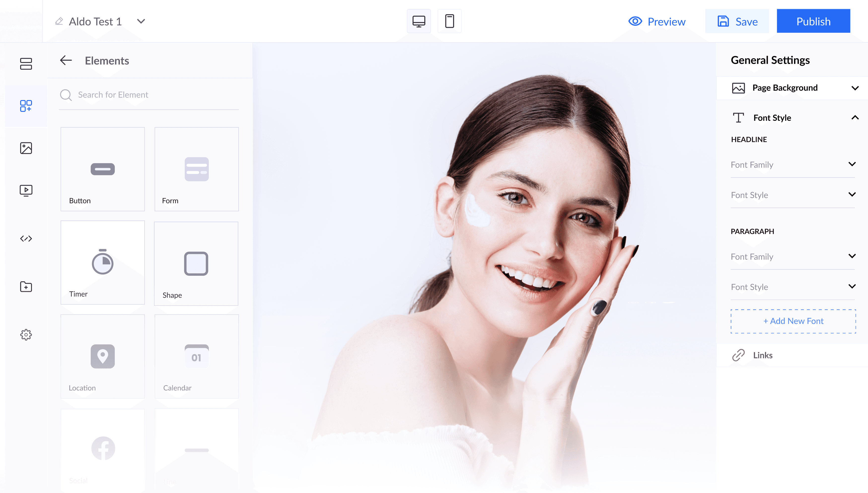This screenshot has width=868, height=493.
Task: Focus the Search for Element field
Action: point(149,95)
